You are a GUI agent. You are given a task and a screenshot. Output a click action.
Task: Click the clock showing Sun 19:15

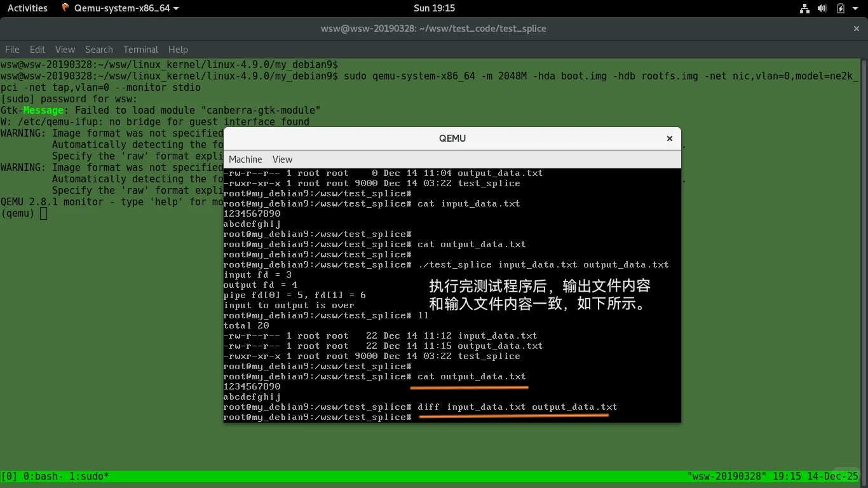point(434,8)
